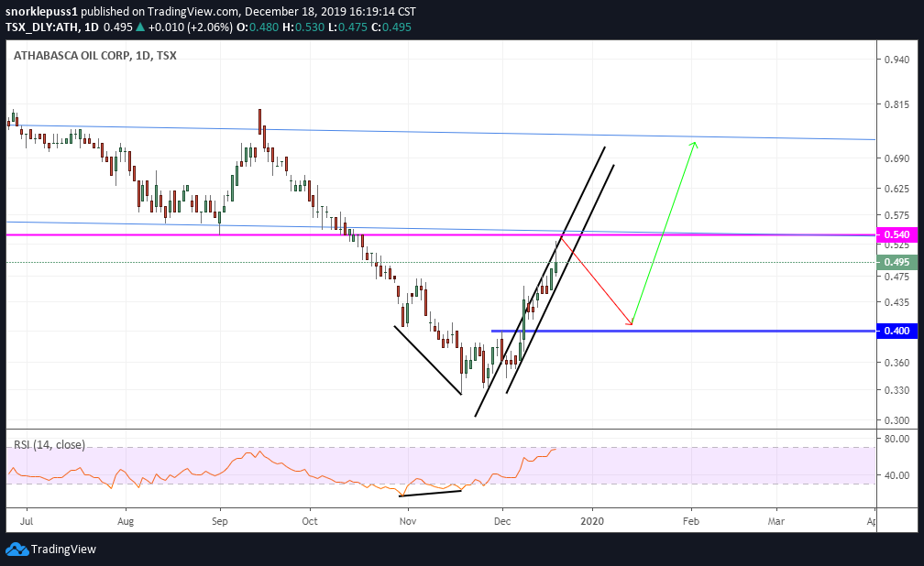
Task: Click the 0.300 price axis value
Action: (x=896, y=420)
